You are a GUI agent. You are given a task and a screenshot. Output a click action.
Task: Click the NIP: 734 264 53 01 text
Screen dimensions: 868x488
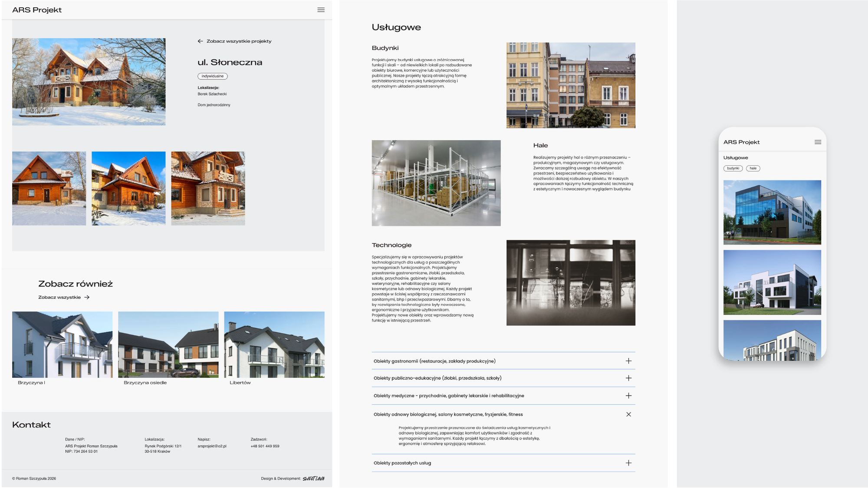click(82, 452)
